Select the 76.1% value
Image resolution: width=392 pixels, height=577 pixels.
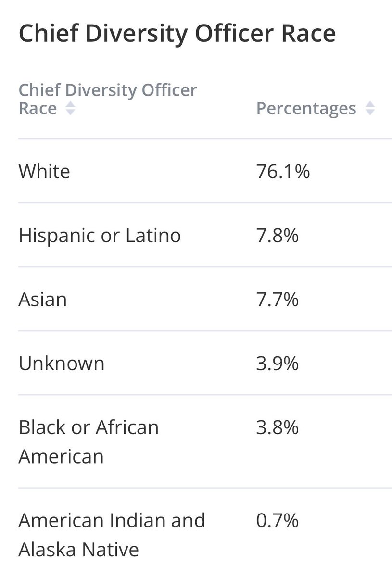coord(283,171)
